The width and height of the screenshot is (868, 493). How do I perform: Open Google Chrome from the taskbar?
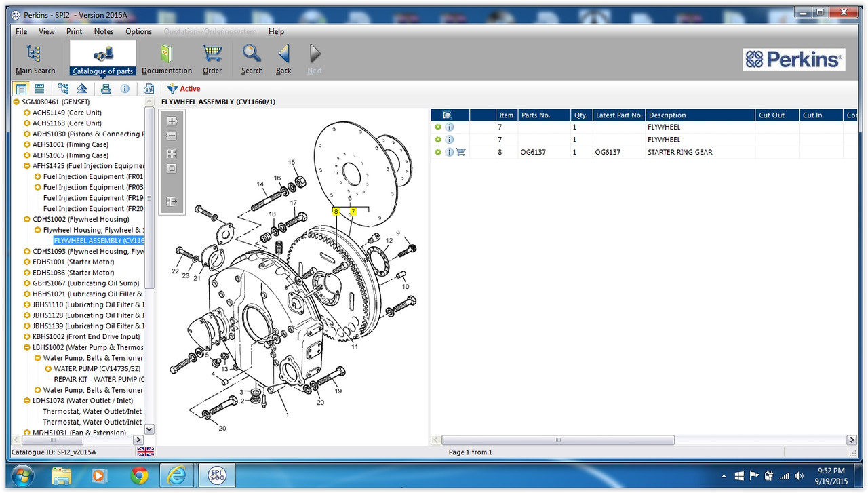(140, 476)
